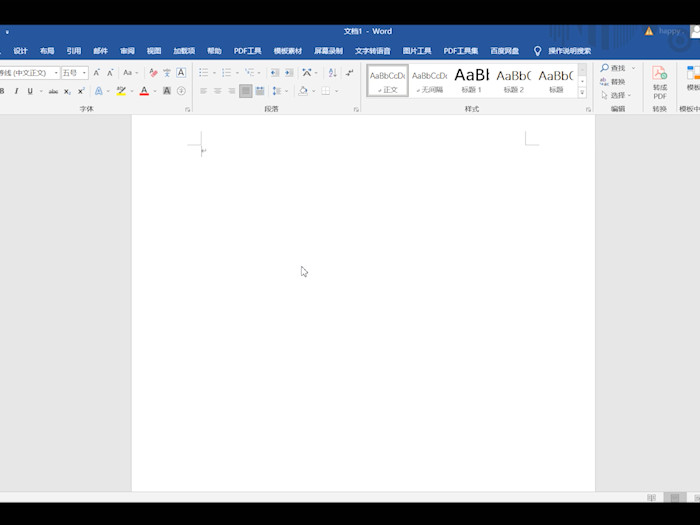Apply yellow text highlight color
700x525 pixels.
coord(121,91)
